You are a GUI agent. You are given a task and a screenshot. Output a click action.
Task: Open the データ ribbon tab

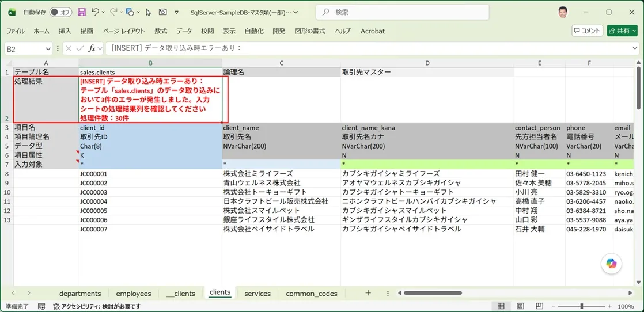(x=184, y=31)
